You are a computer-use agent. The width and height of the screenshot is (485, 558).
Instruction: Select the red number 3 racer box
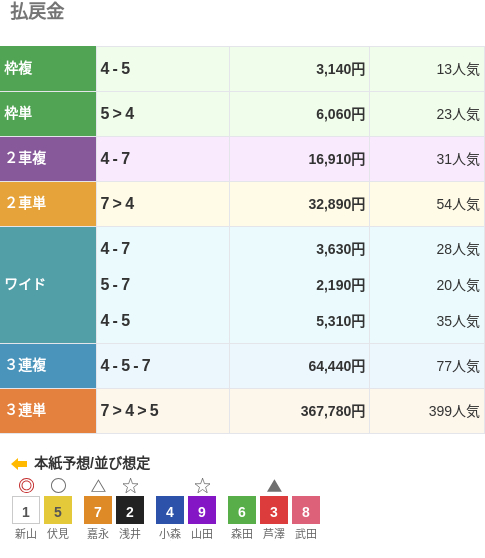274,510
